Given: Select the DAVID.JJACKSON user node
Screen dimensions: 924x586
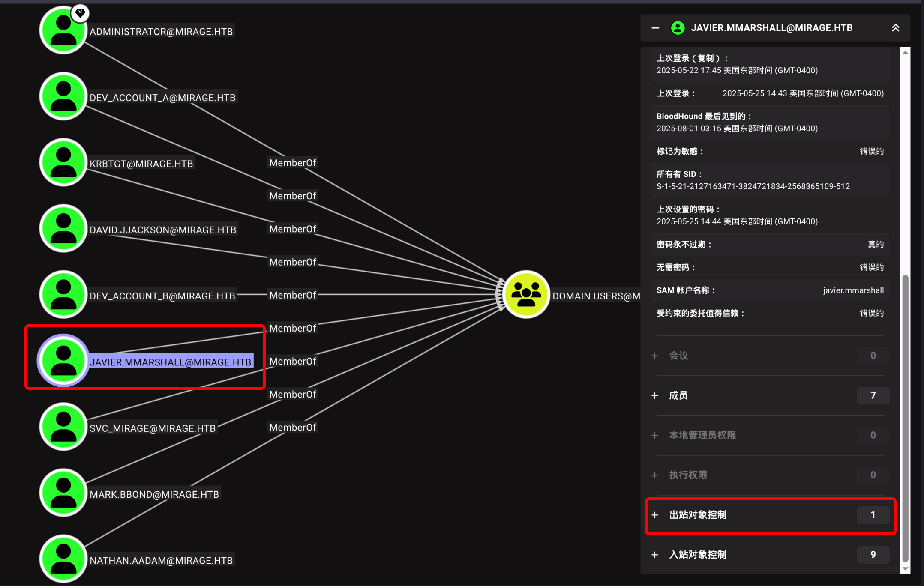Looking at the screenshot, I should pyautogui.click(x=63, y=229).
